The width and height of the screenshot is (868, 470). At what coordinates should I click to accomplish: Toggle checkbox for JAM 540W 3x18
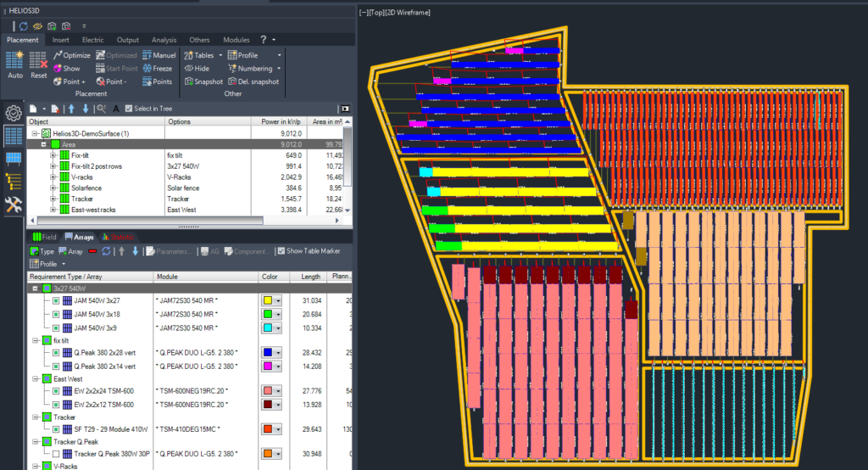[x=56, y=314]
